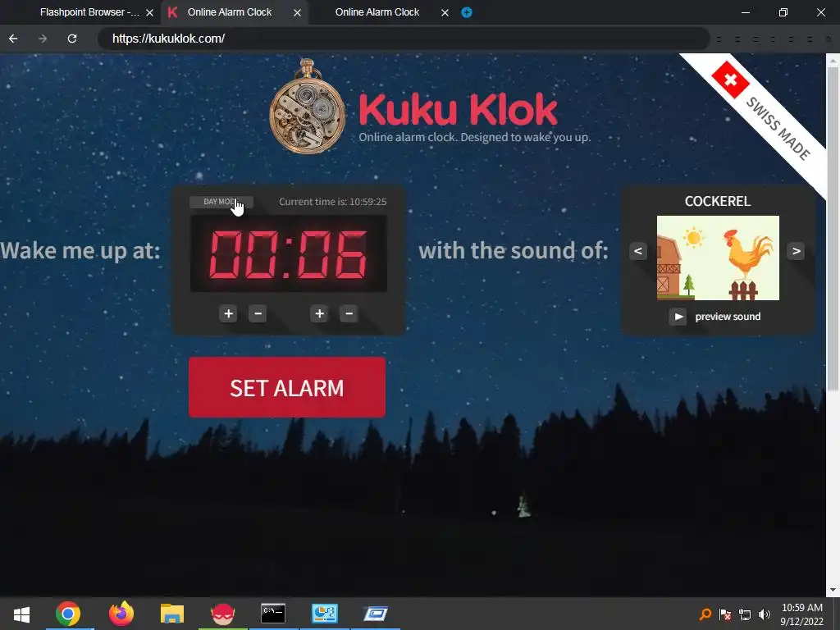Viewport: 840px width, 630px height.
Task: Minimize the browser window
Action: tap(745, 12)
